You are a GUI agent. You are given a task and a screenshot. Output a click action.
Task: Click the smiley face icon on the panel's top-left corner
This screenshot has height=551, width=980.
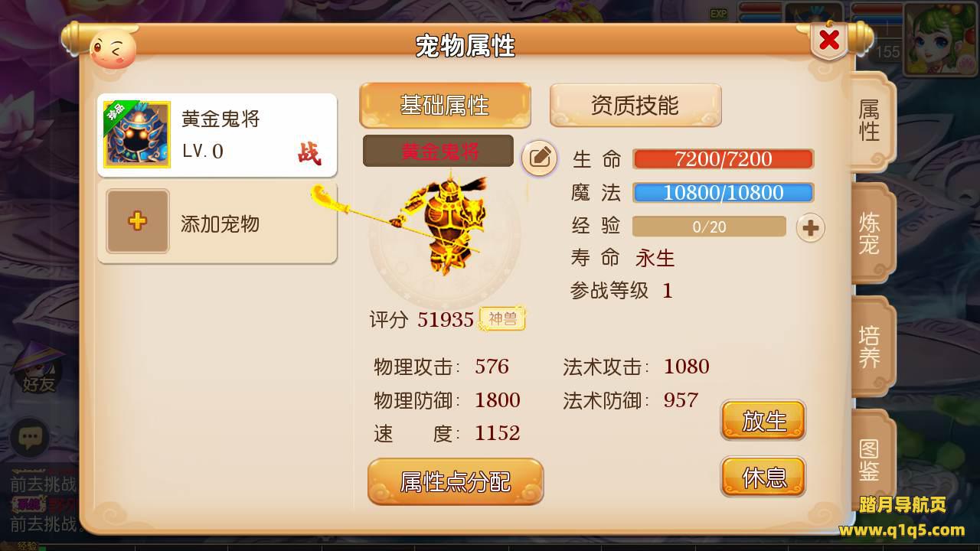click(x=113, y=49)
